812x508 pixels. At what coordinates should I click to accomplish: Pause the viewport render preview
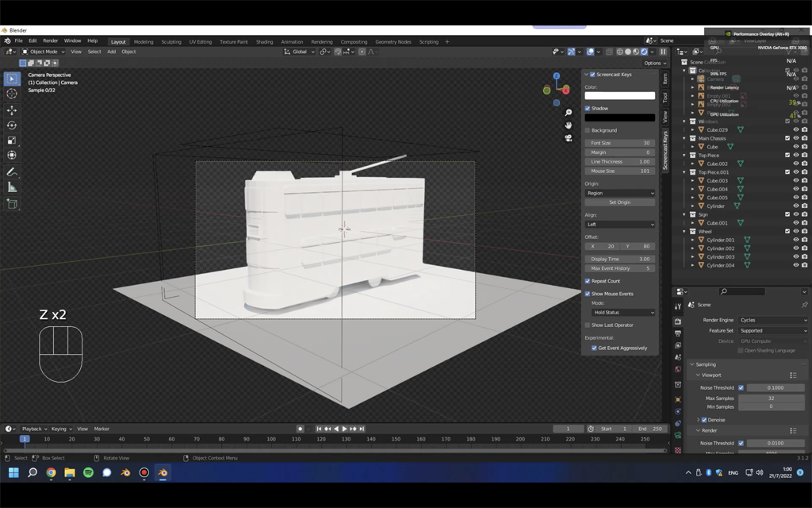point(663,52)
